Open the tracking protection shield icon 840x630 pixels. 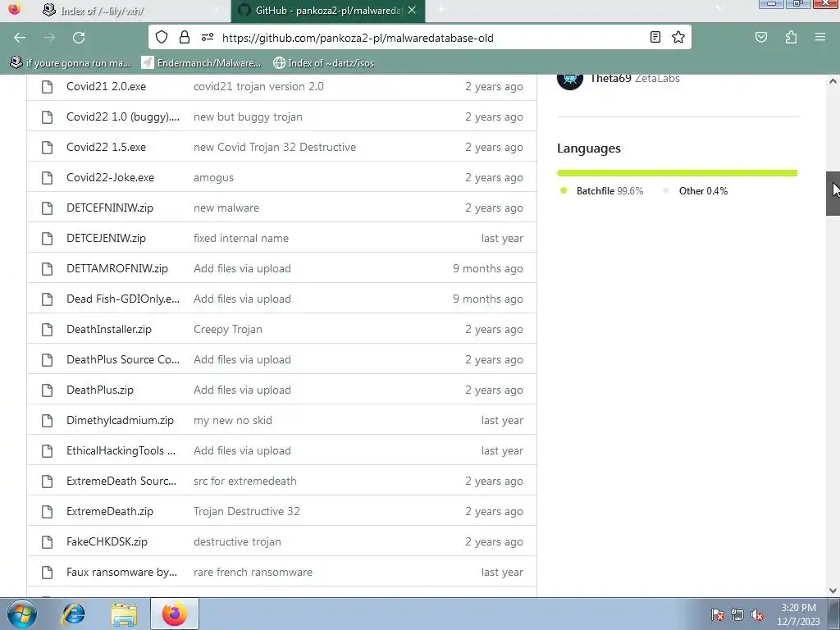click(162, 37)
